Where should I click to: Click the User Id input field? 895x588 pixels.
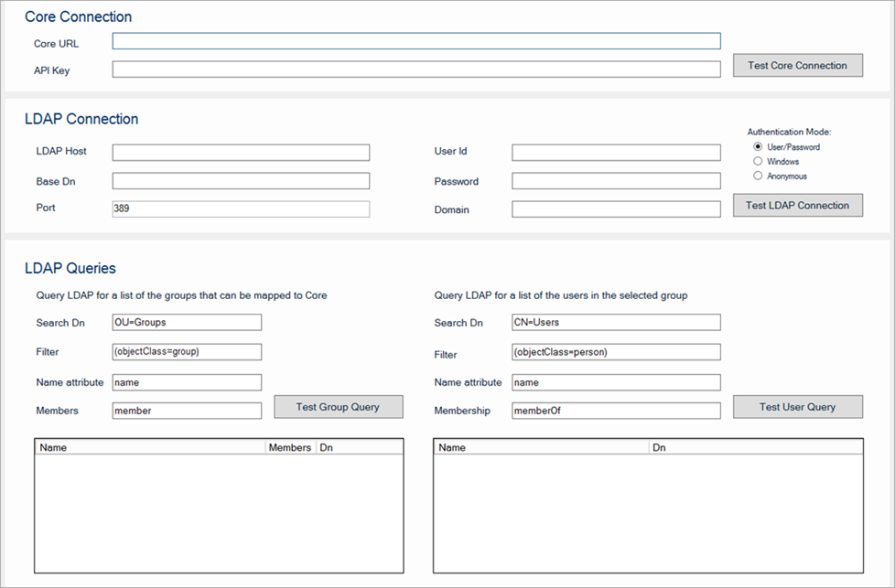(616, 153)
